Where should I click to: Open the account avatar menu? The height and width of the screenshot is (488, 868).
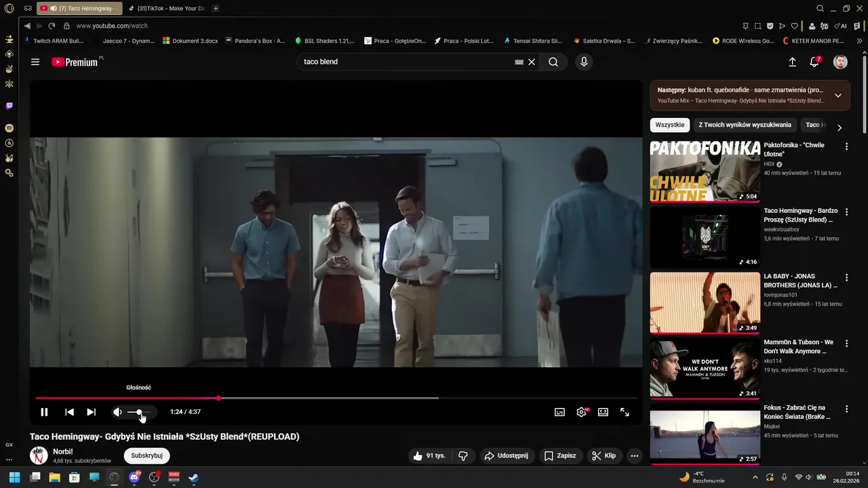[x=840, y=62]
